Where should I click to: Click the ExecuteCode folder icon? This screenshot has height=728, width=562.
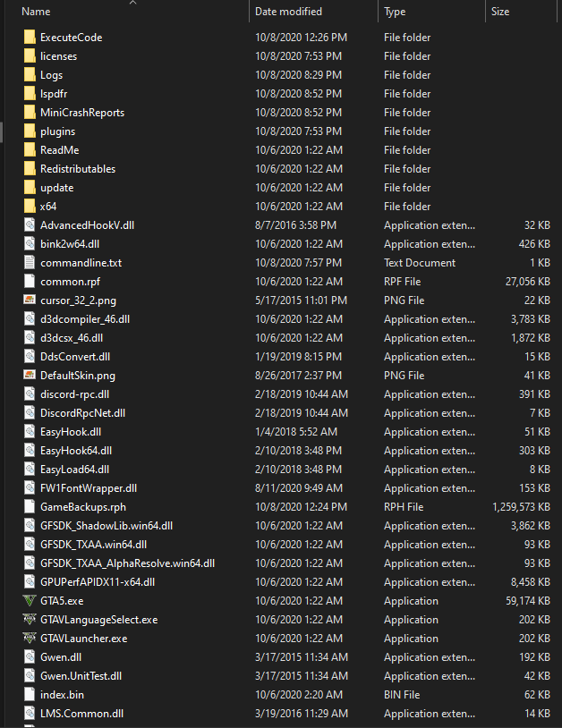pyautogui.click(x=30, y=38)
